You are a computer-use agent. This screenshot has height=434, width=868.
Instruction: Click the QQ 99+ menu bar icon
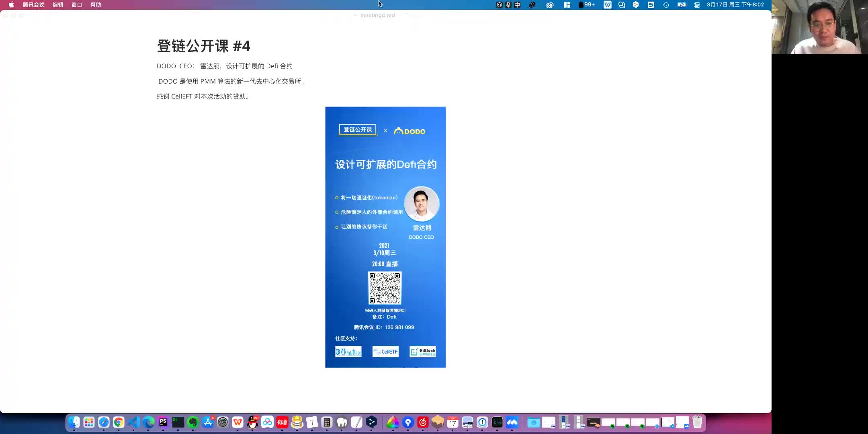[x=586, y=5]
